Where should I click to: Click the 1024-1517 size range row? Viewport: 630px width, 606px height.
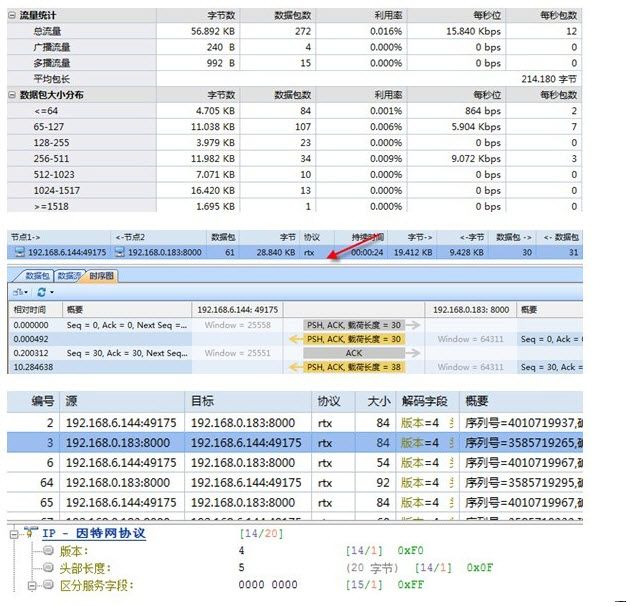click(x=295, y=190)
